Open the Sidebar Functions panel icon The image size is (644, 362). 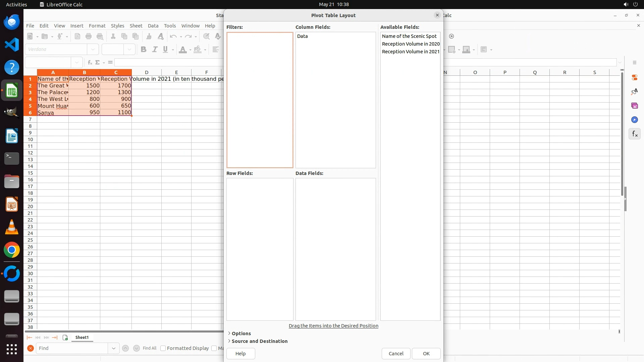click(x=634, y=134)
